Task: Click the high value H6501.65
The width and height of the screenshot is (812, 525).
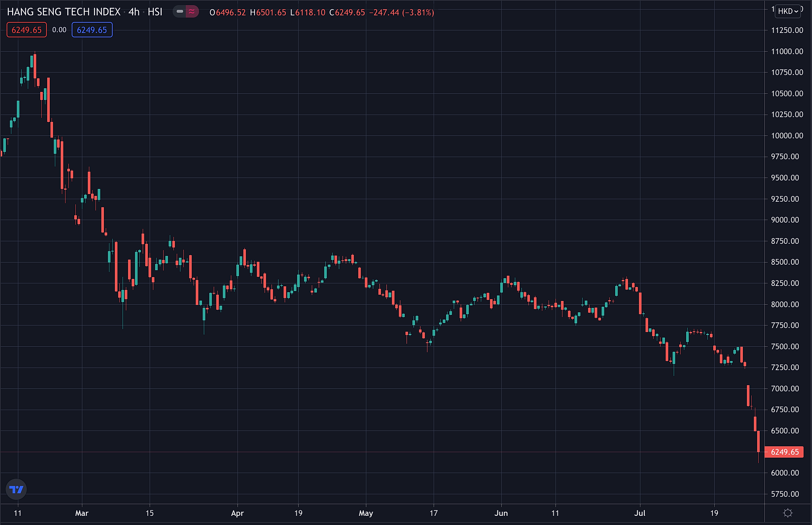Action: (268, 12)
